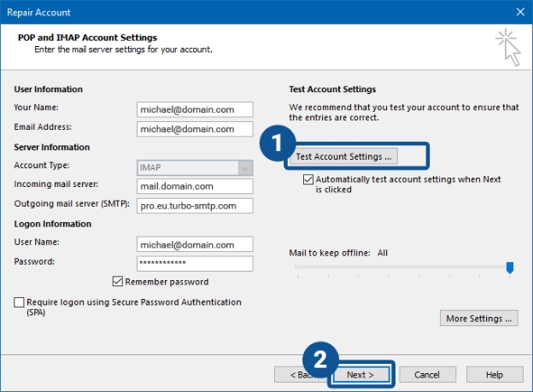Viewport: 533px width, 392px height.
Task: Edit the Outgoing mail server (SMTP) field
Action: coord(195,206)
